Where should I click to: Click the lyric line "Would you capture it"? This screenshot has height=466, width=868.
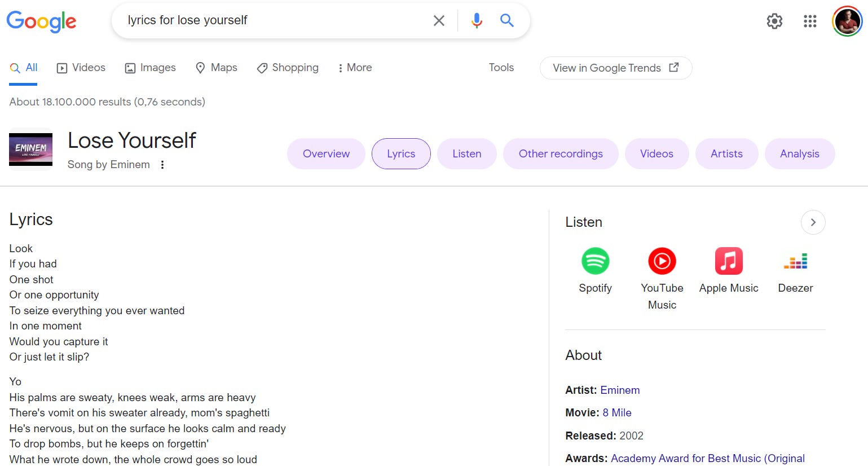[59, 342]
